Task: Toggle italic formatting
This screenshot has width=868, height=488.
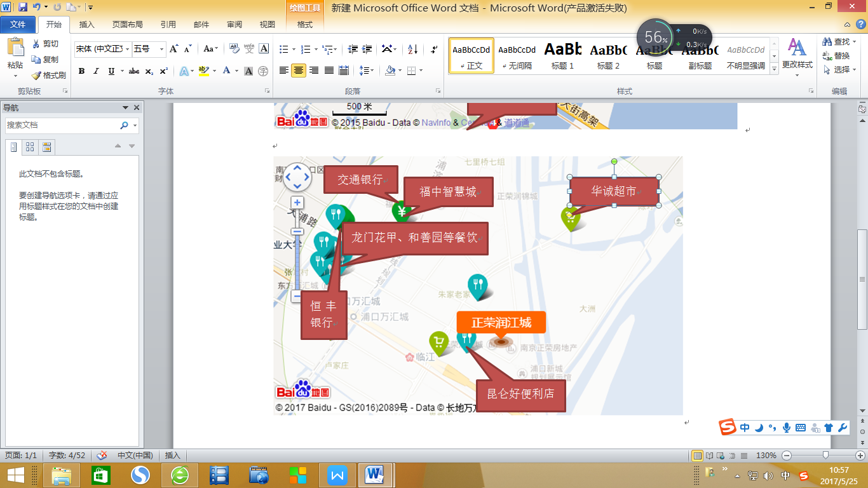Action: coord(97,71)
